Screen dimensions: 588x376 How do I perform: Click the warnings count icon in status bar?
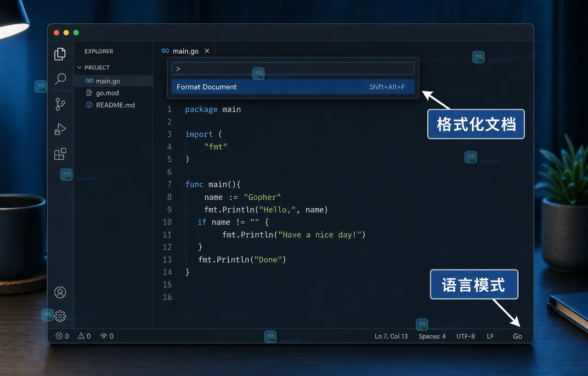[81, 336]
